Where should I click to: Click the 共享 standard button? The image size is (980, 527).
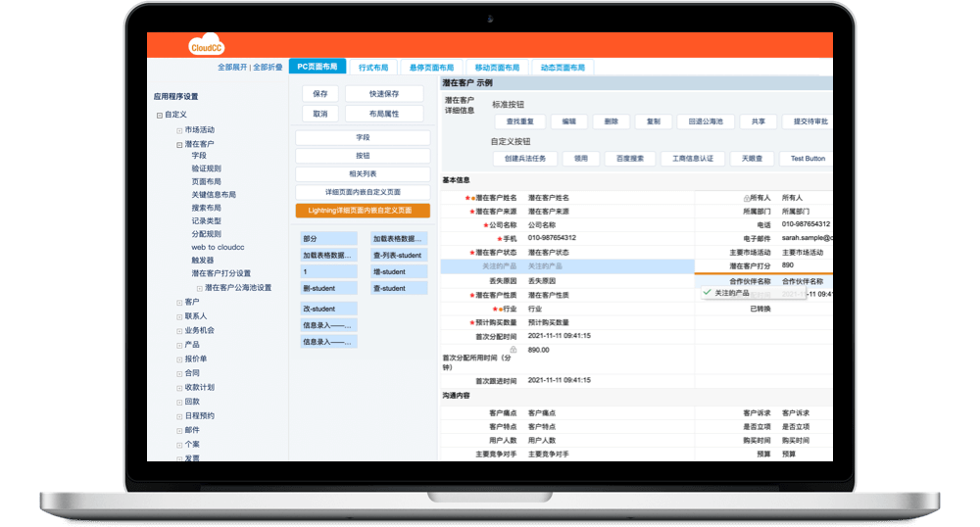click(x=759, y=121)
